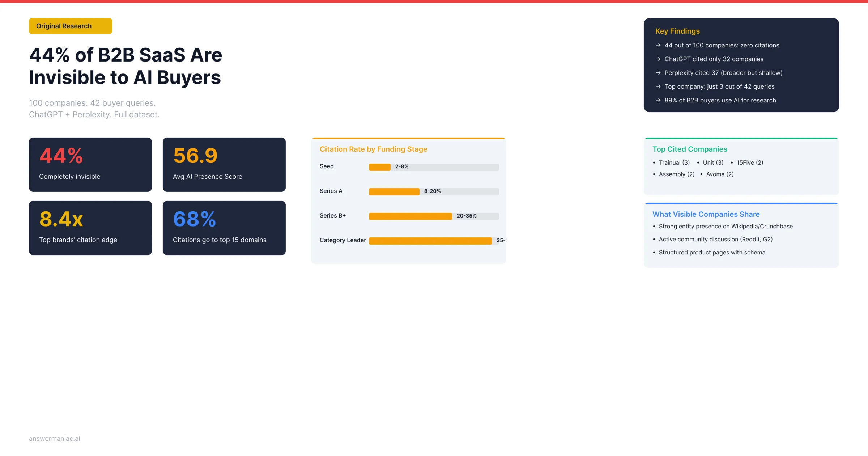868x456 pixels.
Task: Click the Key Findings heading
Action: click(x=677, y=31)
